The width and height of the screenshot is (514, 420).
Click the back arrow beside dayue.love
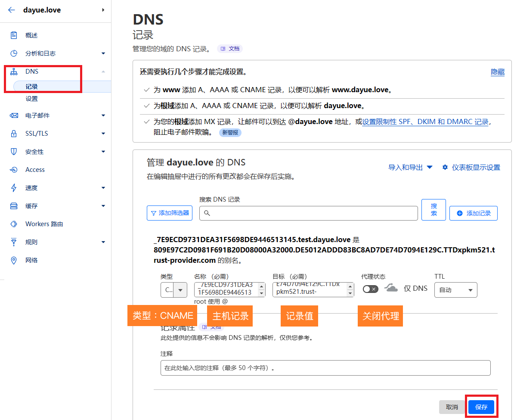click(12, 10)
